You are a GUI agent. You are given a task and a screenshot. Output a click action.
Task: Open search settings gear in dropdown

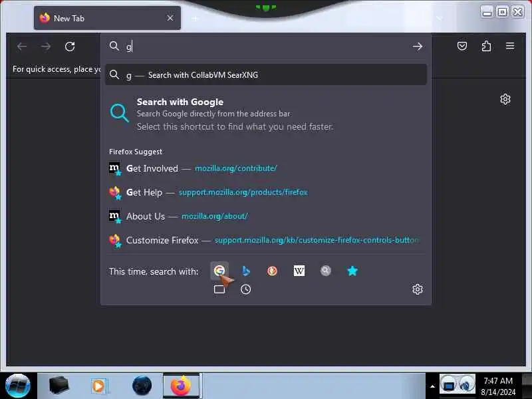418,289
